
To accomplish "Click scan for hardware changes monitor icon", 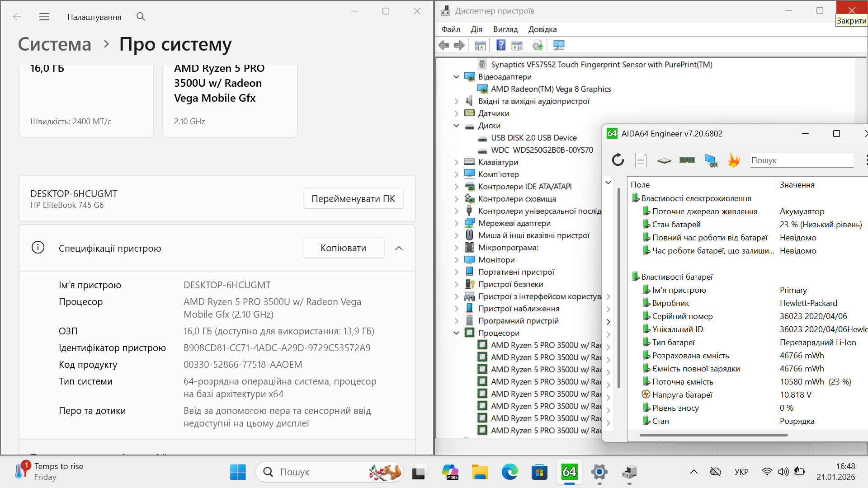I will coord(559,45).
